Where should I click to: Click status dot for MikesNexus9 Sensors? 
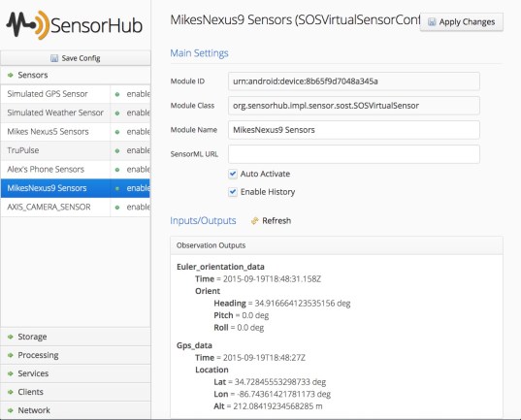pos(117,188)
